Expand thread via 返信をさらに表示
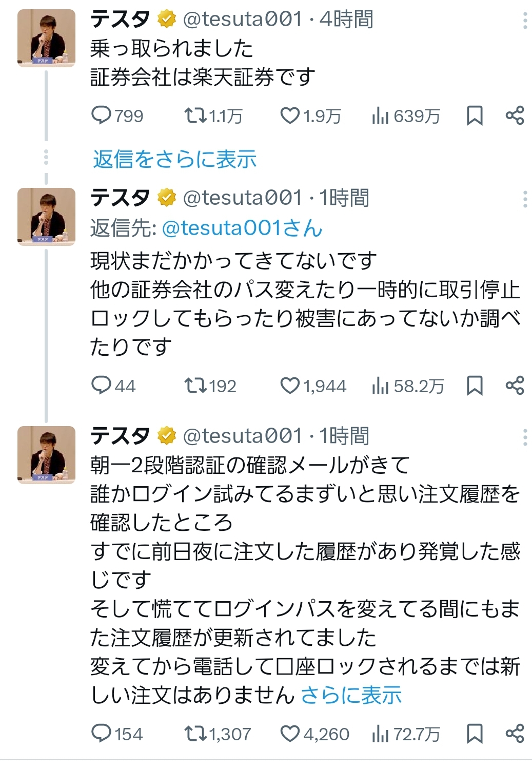 click(x=174, y=159)
